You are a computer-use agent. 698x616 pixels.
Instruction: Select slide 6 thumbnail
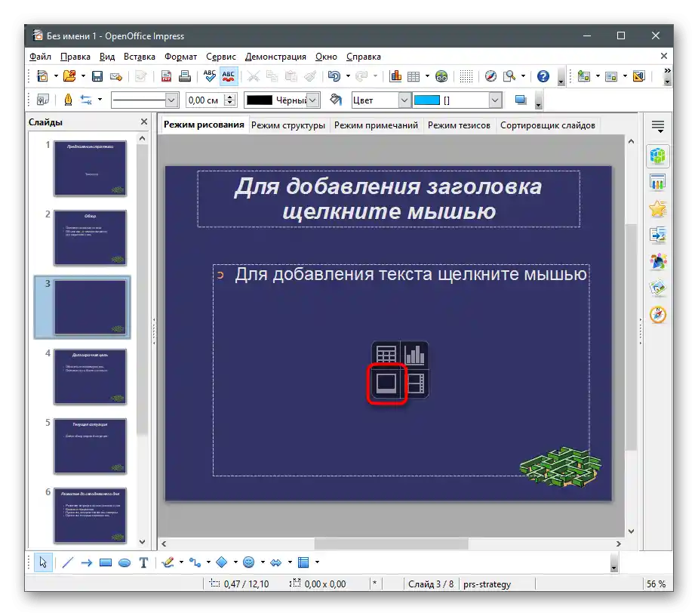pyautogui.click(x=91, y=516)
